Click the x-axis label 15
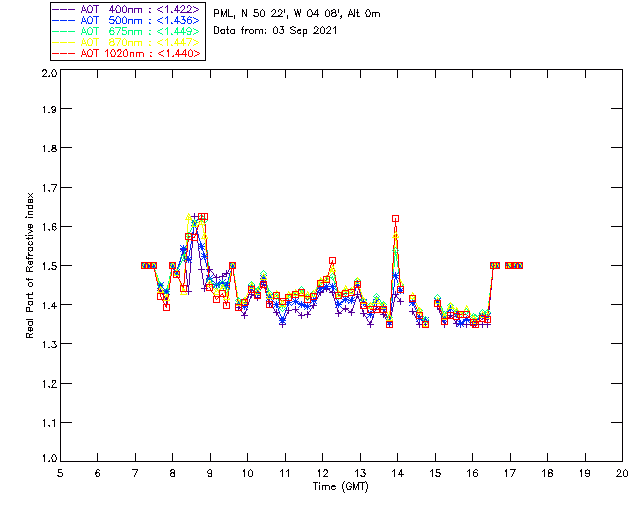 coord(435,473)
